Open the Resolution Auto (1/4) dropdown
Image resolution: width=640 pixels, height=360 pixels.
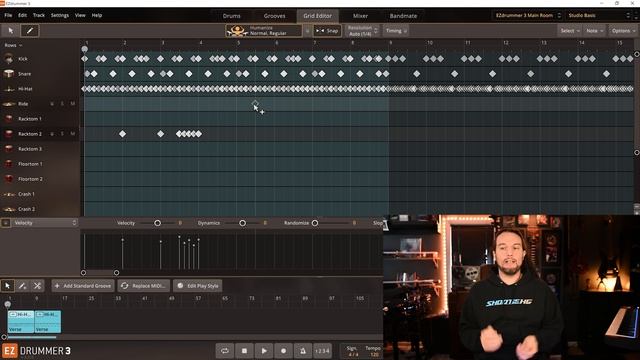(362, 31)
